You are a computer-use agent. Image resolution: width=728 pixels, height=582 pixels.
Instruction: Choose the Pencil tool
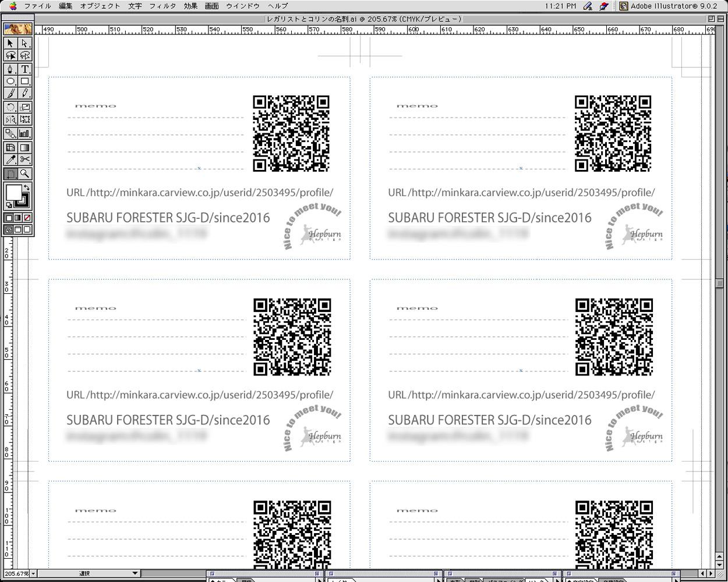pos(25,93)
